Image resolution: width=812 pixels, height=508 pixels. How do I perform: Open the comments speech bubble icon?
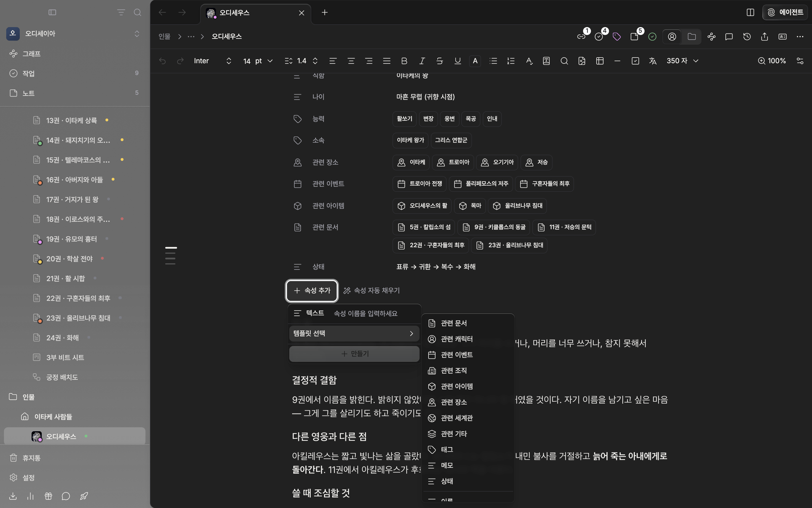[729, 37]
